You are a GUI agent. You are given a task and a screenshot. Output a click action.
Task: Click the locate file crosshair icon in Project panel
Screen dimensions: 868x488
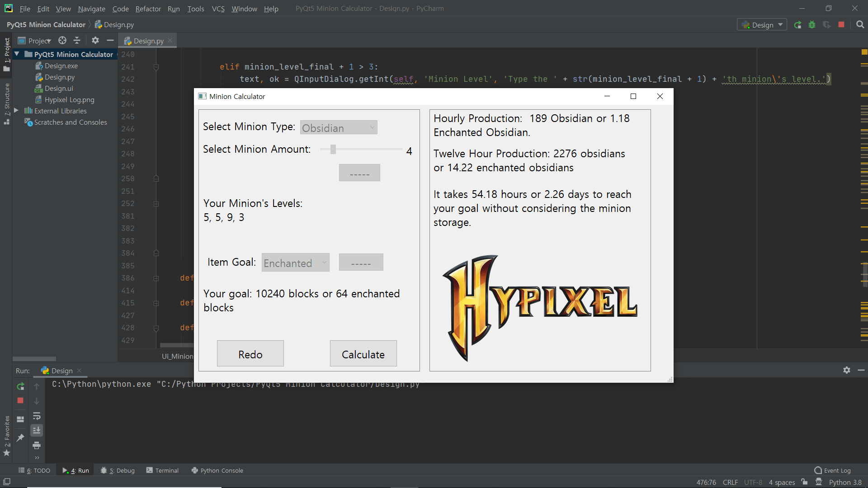pyautogui.click(x=62, y=41)
